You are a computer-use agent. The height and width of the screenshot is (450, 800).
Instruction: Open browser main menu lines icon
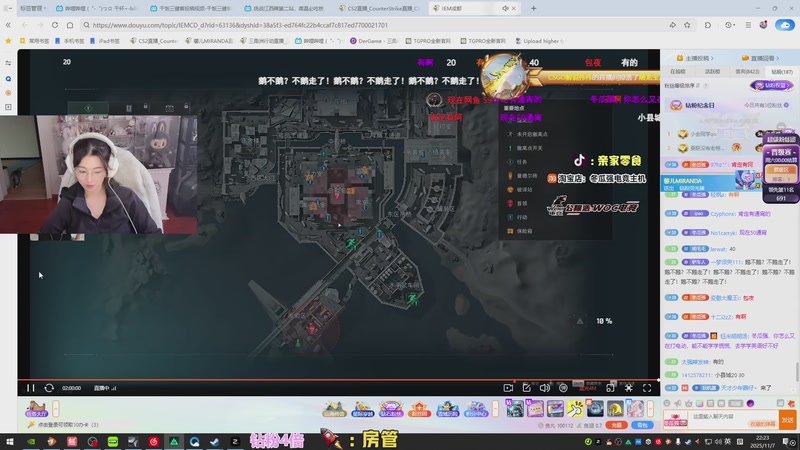pyautogui.click(x=748, y=25)
